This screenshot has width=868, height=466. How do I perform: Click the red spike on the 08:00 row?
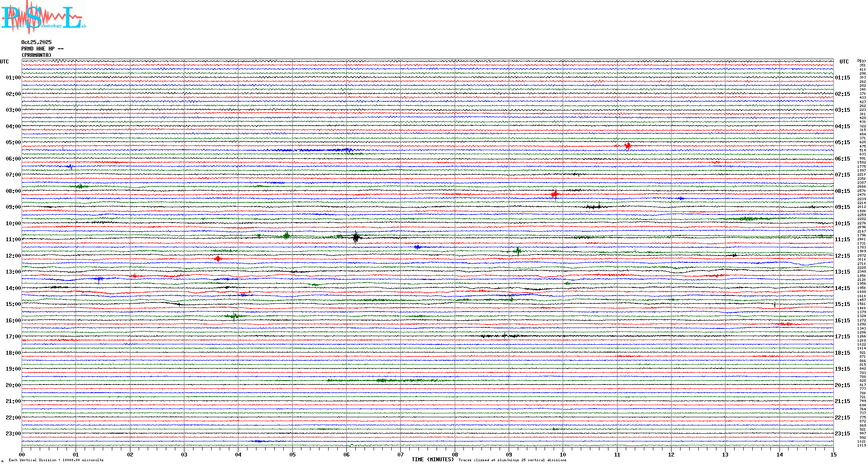[x=555, y=194]
